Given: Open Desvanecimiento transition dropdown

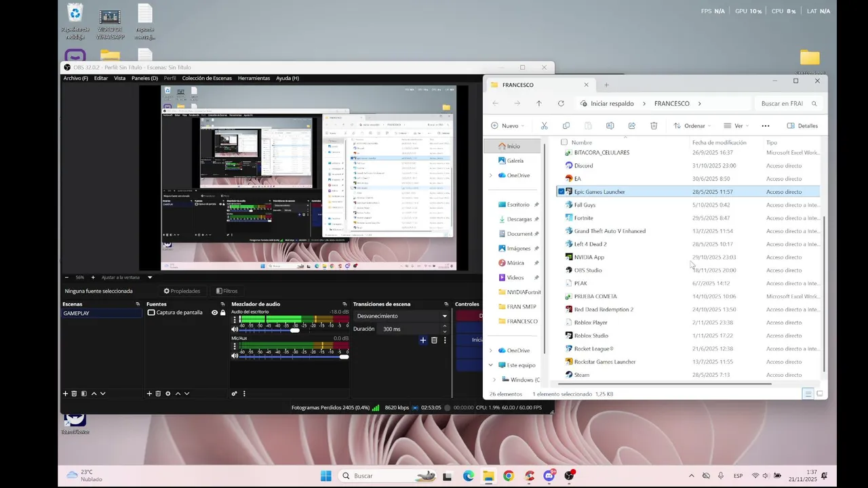Looking at the screenshot, I should [401, 316].
